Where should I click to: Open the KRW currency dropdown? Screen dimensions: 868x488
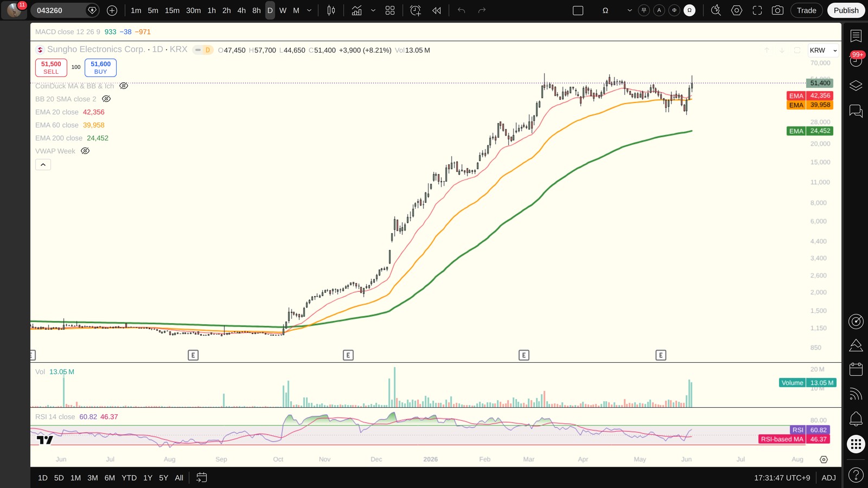coord(823,50)
